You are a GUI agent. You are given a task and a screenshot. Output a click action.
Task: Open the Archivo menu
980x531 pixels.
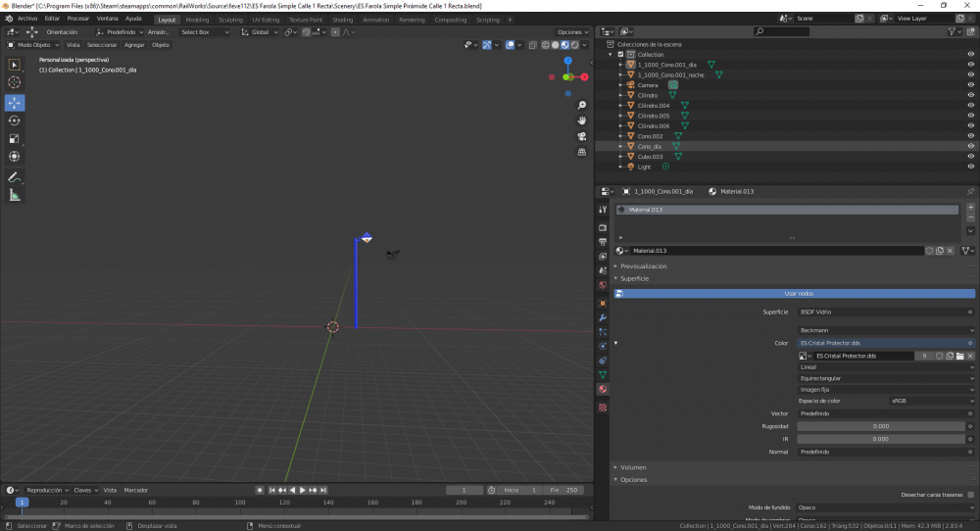27,19
